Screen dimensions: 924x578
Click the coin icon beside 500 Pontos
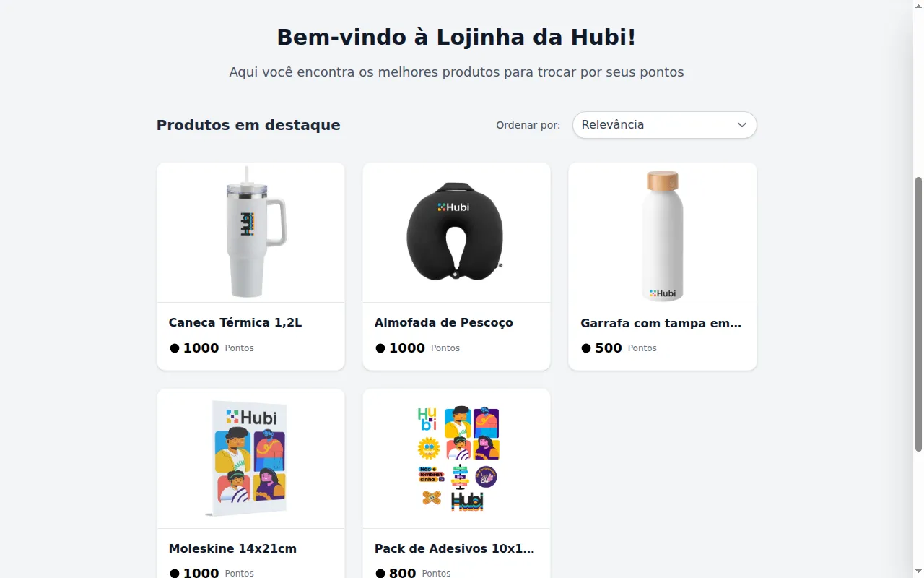coord(586,348)
